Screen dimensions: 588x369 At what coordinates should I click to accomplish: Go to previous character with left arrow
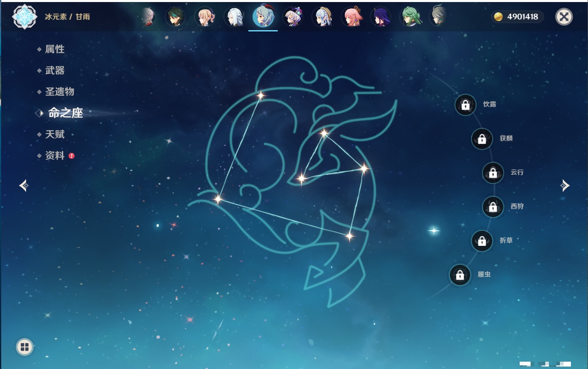(24, 186)
